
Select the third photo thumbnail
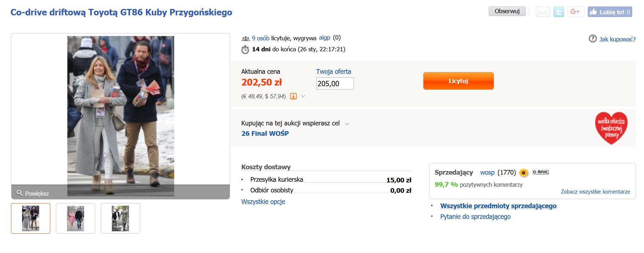[x=120, y=218]
